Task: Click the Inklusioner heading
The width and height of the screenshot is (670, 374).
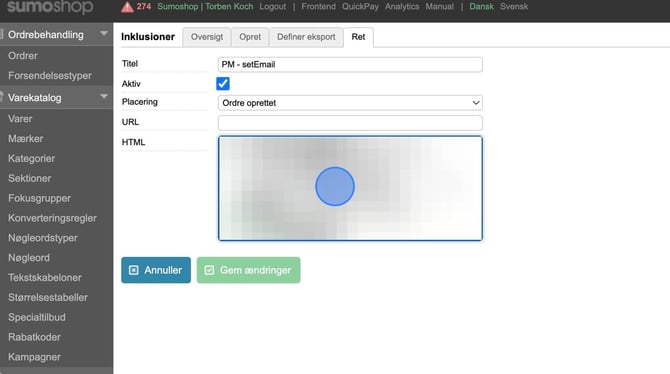Action: pyautogui.click(x=148, y=37)
